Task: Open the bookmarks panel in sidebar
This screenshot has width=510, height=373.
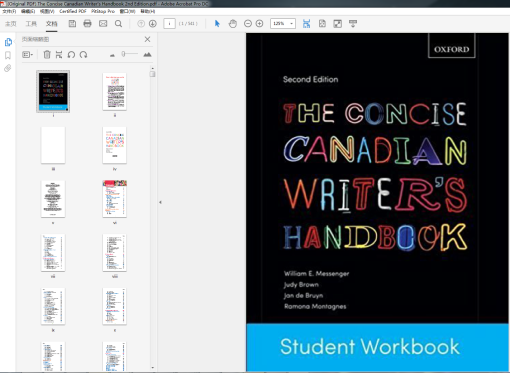Action: coord(8,55)
